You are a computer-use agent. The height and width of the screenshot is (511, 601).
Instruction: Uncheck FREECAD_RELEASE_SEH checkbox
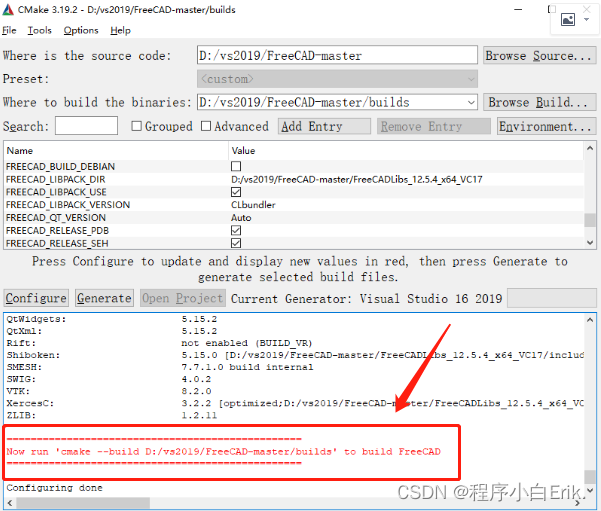[x=236, y=243]
